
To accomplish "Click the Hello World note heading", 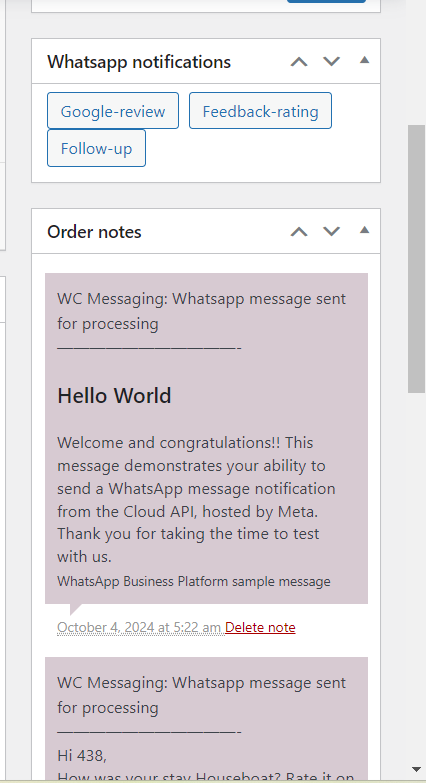I will click(114, 395).
